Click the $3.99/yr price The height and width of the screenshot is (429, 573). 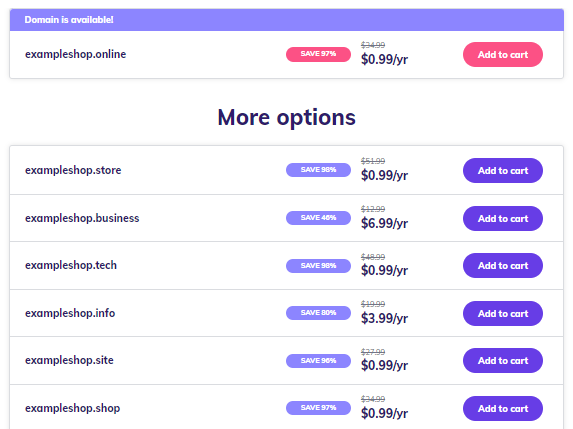[384, 318]
